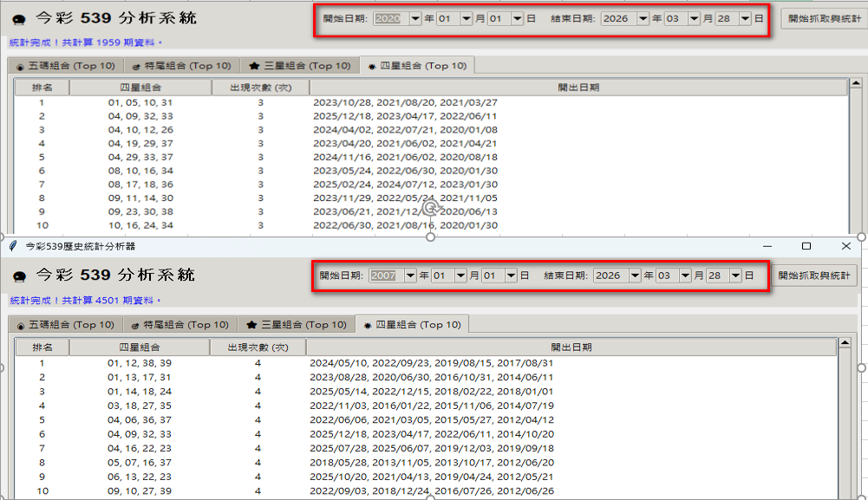
Task: Click the 出現次數 column header in the upper table
Action: click(x=260, y=88)
